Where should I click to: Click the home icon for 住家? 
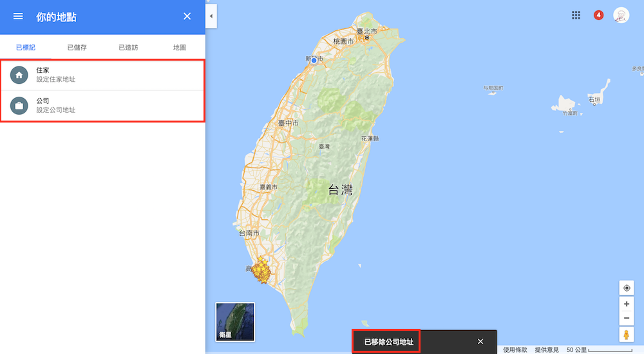pos(19,75)
